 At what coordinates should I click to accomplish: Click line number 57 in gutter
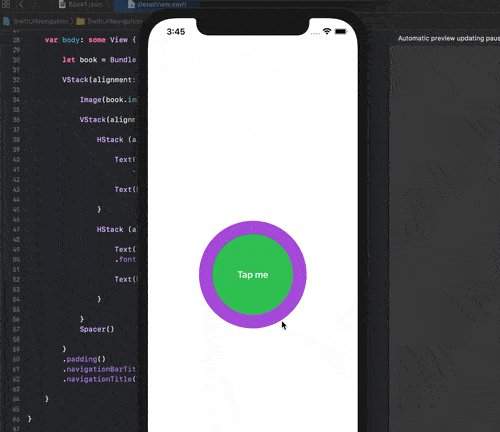[x=16, y=329]
